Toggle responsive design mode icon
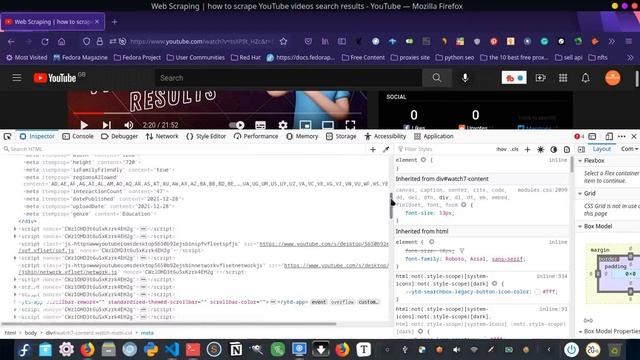This screenshot has width=640, height=360. point(609,136)
